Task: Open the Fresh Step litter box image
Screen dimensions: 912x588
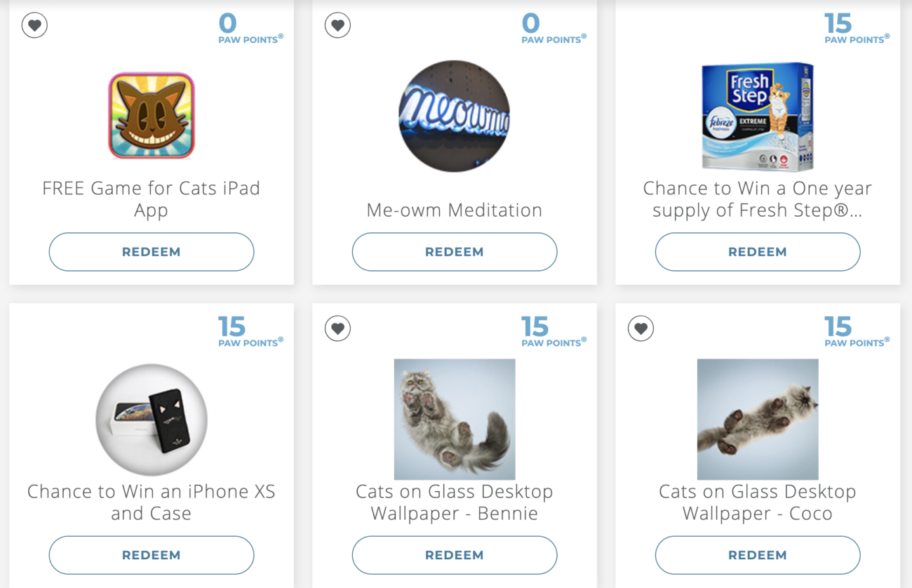Action: pos(758,115)
